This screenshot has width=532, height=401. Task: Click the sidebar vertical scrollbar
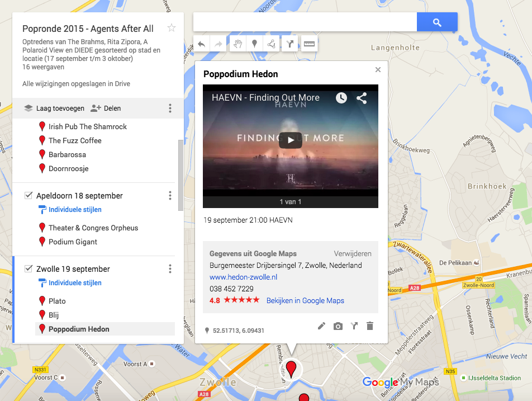(x=180, y=175)
